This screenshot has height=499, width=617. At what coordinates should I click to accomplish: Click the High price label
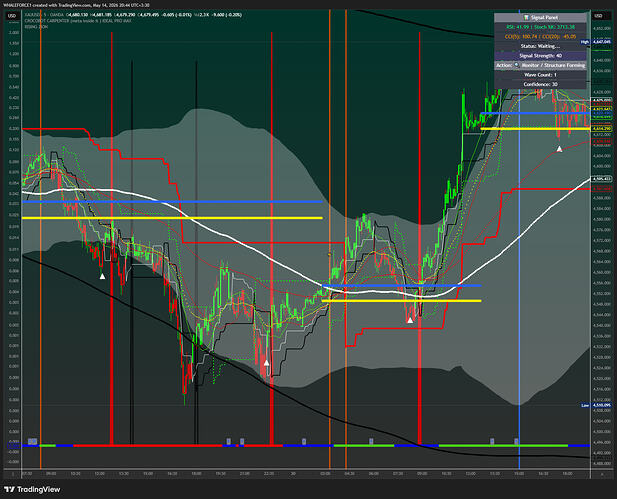(x=595, y=42)
